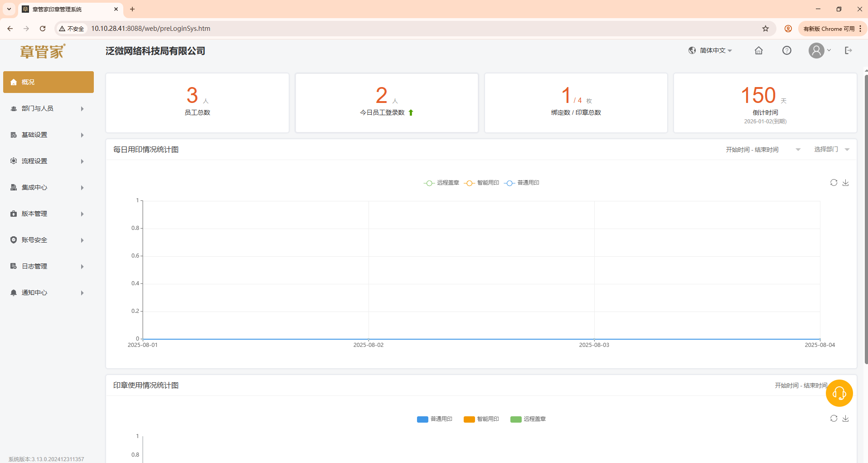The width and height of the screenshot is (868, 463).
Task: Click the 通知中心 bell icon
Action: [14, 292]
